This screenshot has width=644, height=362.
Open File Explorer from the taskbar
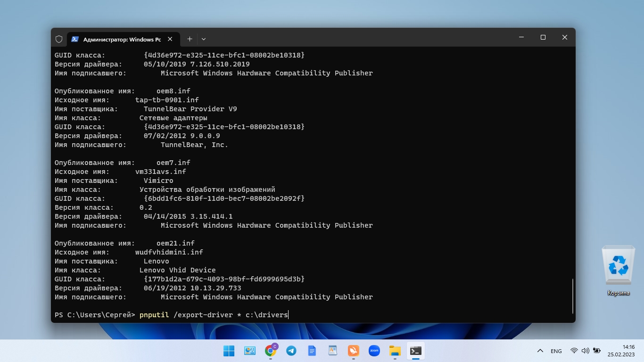coord(395,351)
